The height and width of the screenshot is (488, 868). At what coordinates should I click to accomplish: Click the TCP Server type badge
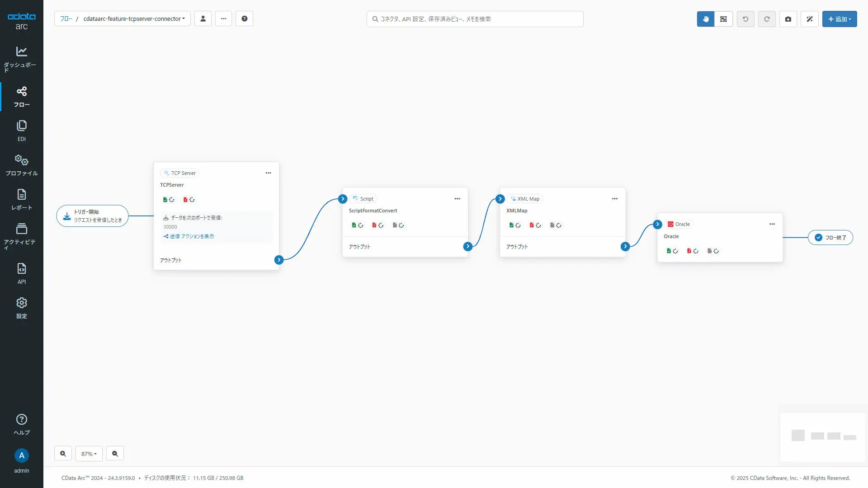click(x=179, y=173)
